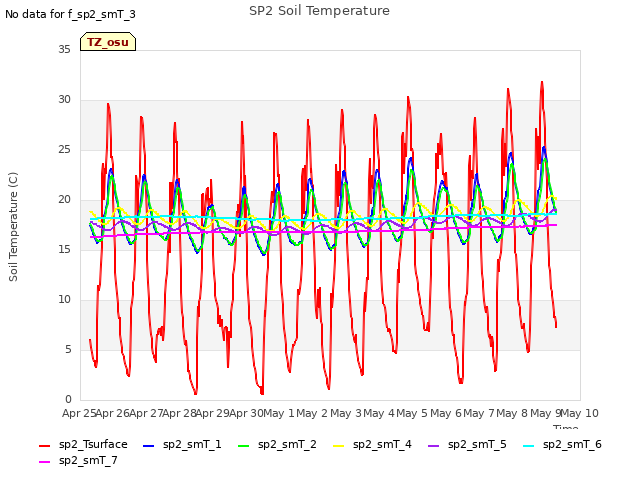
Task: Click the 5 y-axis tick label
Action: click(x=68, y=349)
